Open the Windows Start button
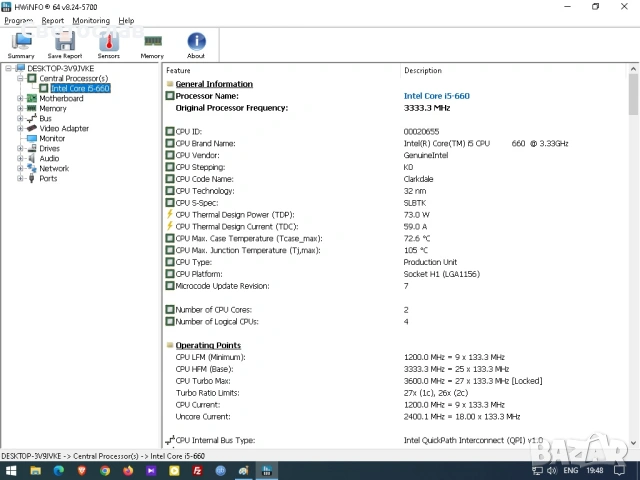Image resolution: width=640 pixels, height=480 pixels. [x=11, y=471]
